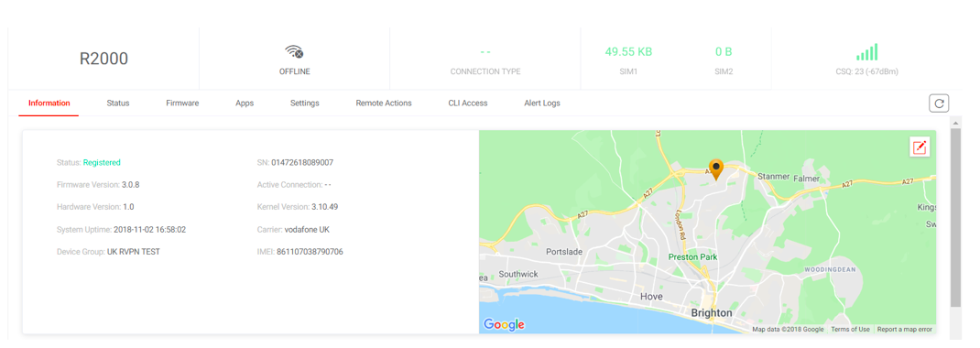Switch to the Firmware tab
The width and height of the screenshot is (980, 348).
[182, 103]
